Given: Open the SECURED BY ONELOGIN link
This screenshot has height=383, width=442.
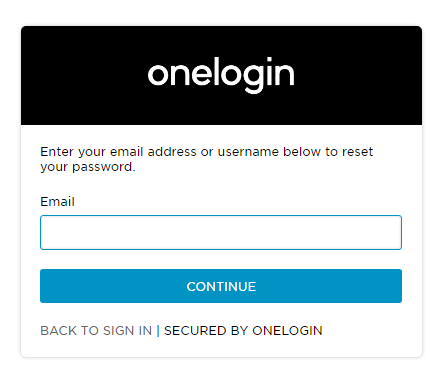Looking at the screenshot, I should coord(243,331).
